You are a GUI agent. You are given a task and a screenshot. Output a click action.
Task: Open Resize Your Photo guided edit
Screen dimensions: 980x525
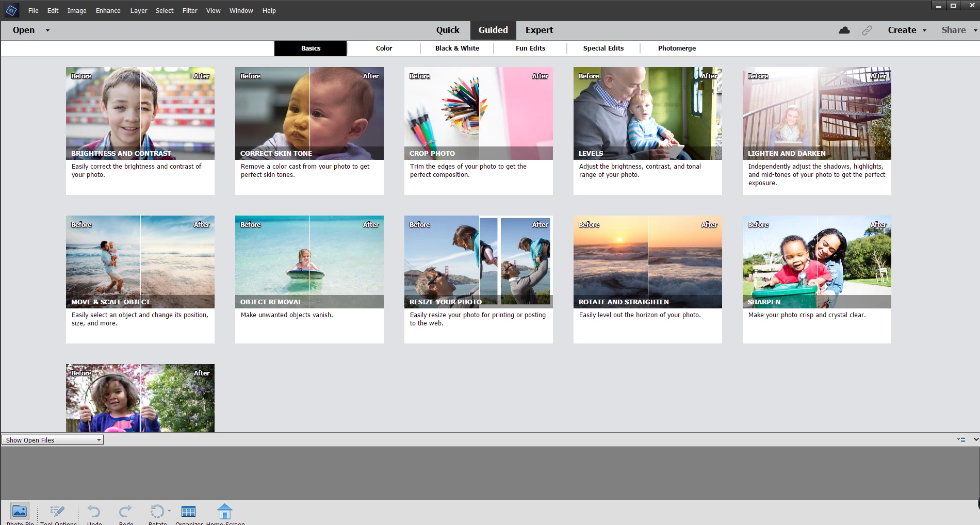click(x=479, y=280)
